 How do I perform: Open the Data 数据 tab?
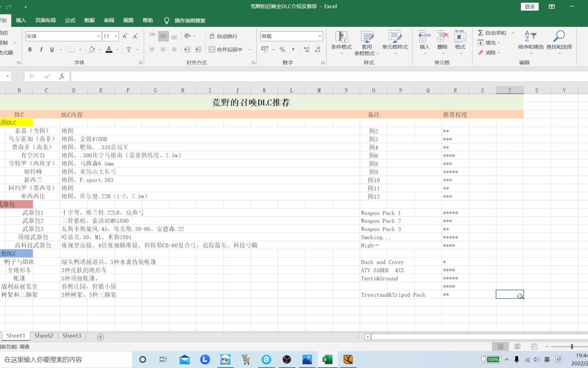[x=89, y=20]
